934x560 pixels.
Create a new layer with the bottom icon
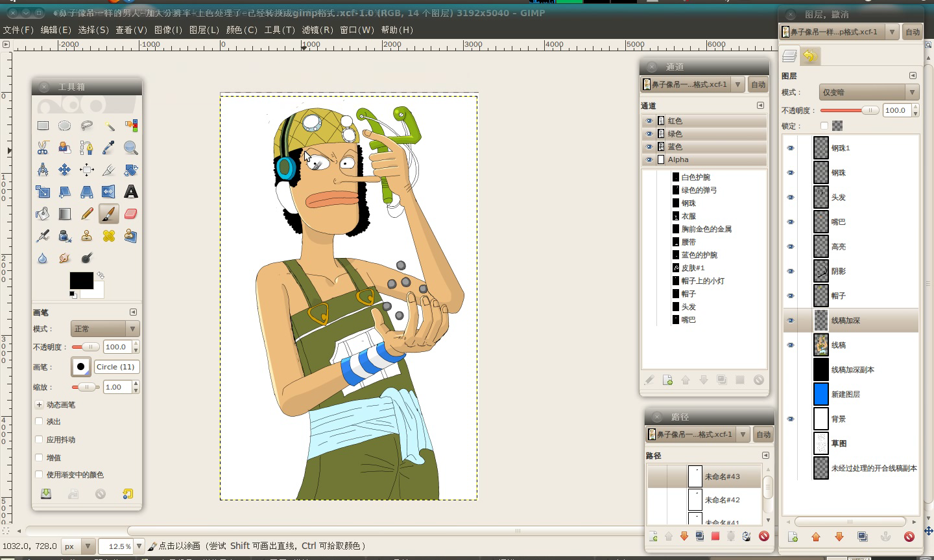pyautogui.click(x=793, y=537)
